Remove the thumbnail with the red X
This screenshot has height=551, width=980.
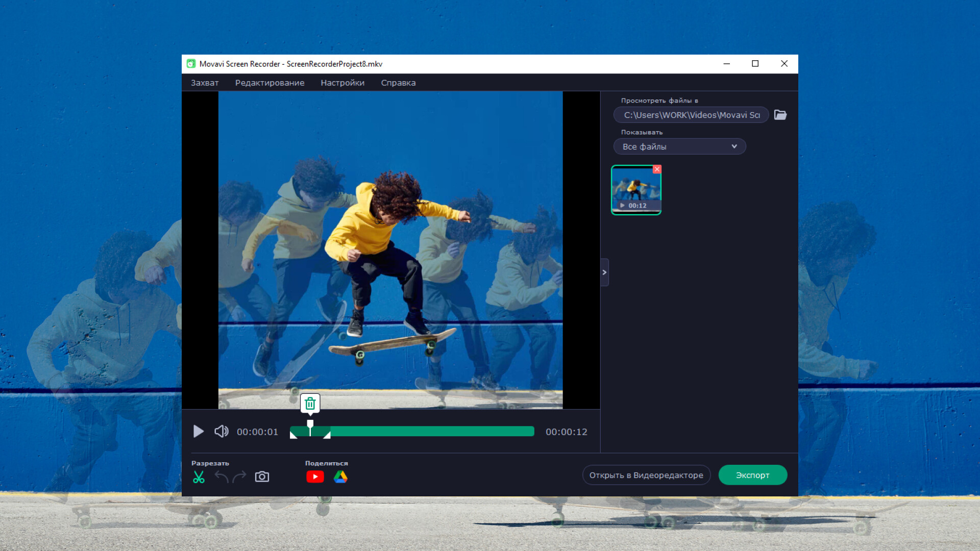point(657,169)
